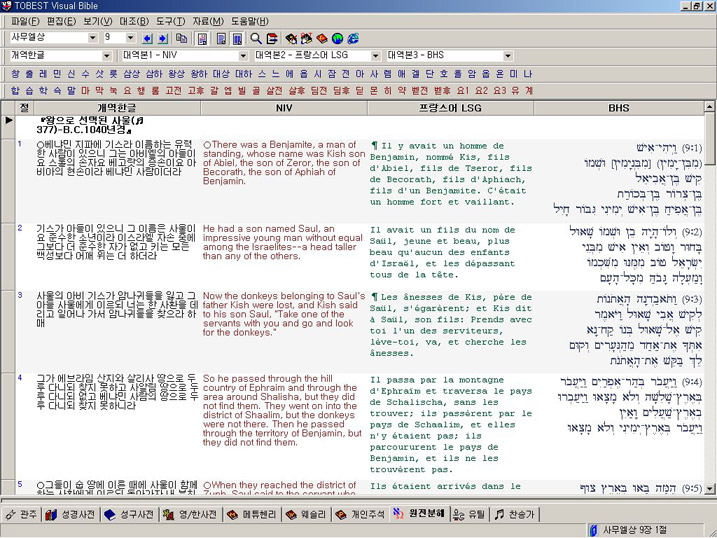717x538 pixels.
Task: Jump to Hebrews via 히 link
Action: [x=387, y=91]
